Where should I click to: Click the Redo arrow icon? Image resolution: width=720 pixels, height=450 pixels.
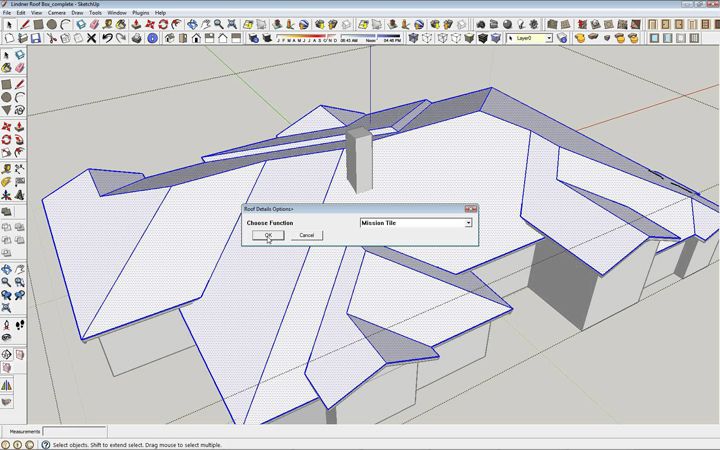tap(121, 38)
